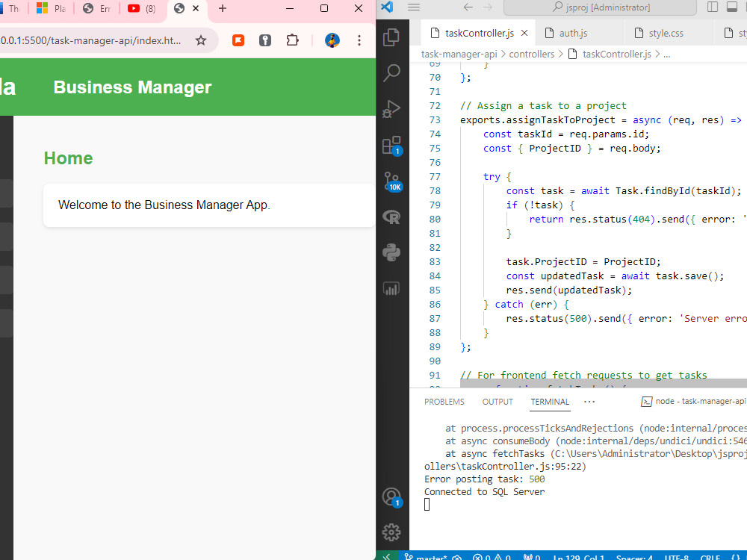
Task: Click the Home heading on the page
Action: tap(68, 158)
